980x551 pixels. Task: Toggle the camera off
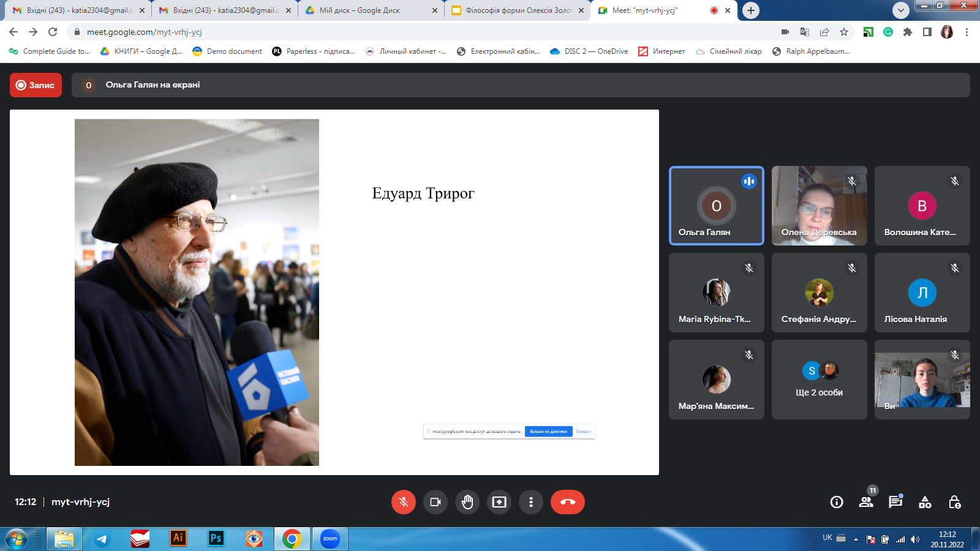coord(435,502)
